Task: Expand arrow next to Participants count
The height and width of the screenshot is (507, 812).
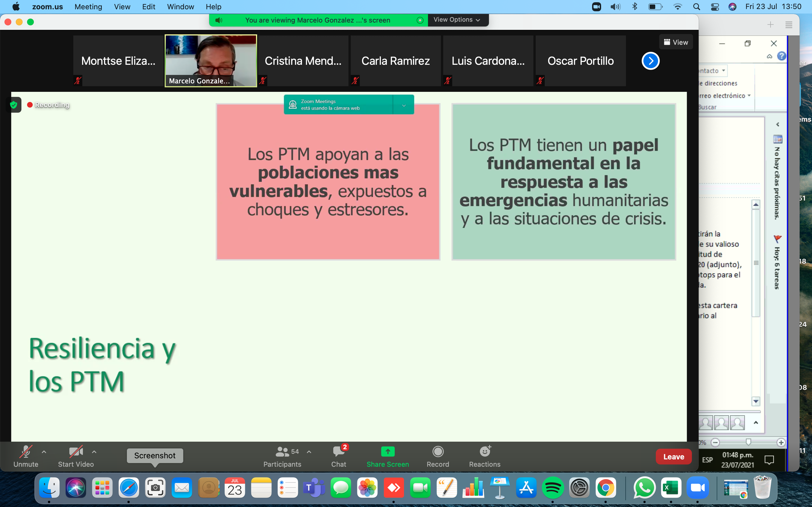Action: tap(309, 452)
